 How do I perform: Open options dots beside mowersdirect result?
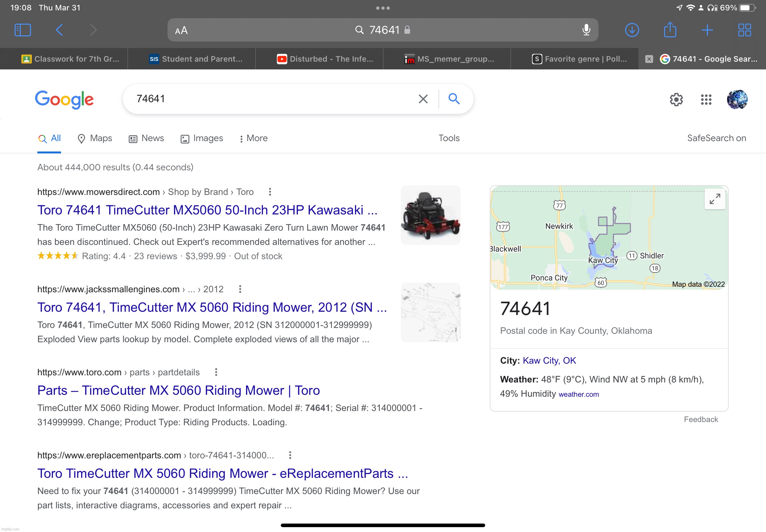click(270, 192)
